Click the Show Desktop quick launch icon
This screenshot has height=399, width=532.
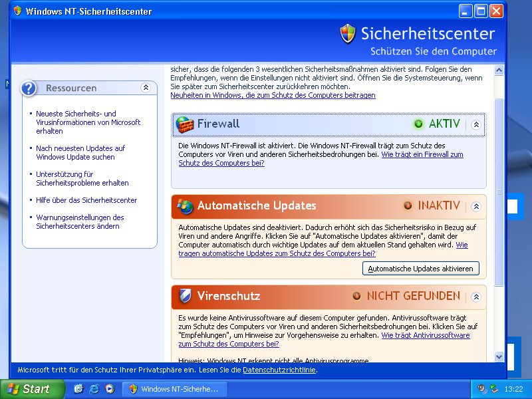coord(78,389)
